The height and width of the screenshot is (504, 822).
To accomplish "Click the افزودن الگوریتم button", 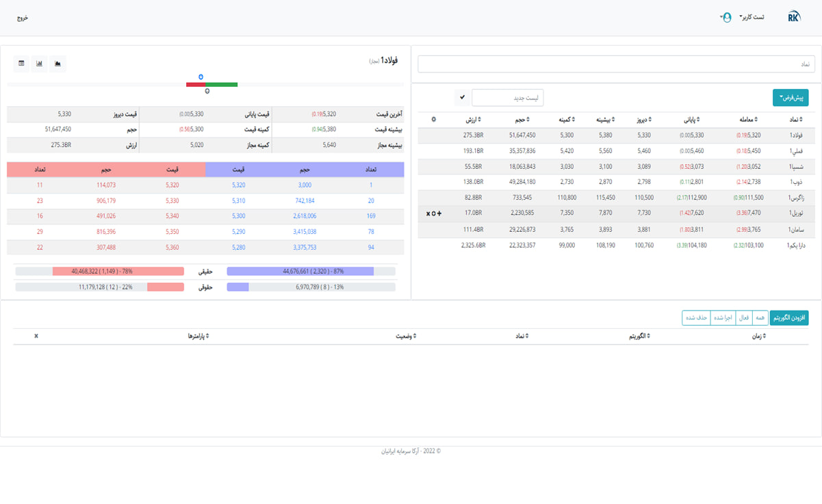I will (x=789, y=318).
